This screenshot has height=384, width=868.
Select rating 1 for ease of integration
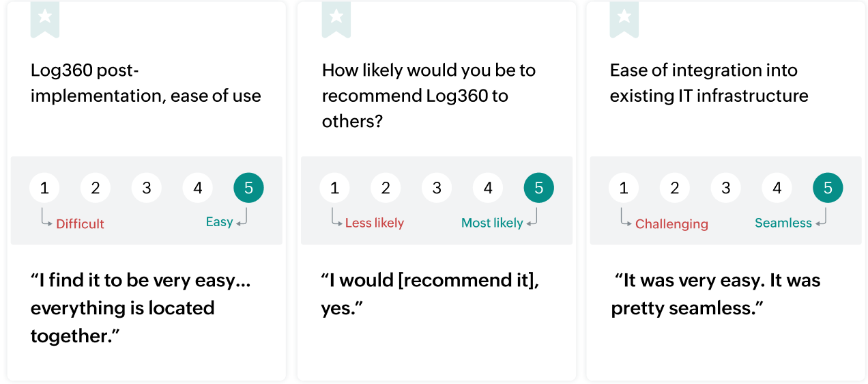624,188
